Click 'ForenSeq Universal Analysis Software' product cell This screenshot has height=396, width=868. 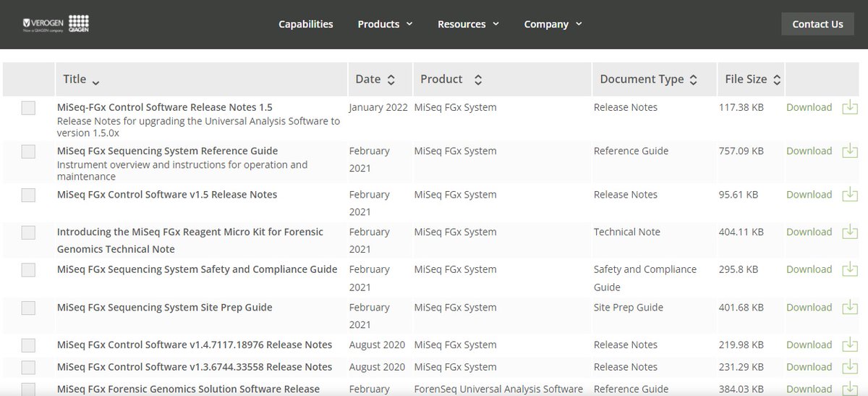click(x=498, y=389)
